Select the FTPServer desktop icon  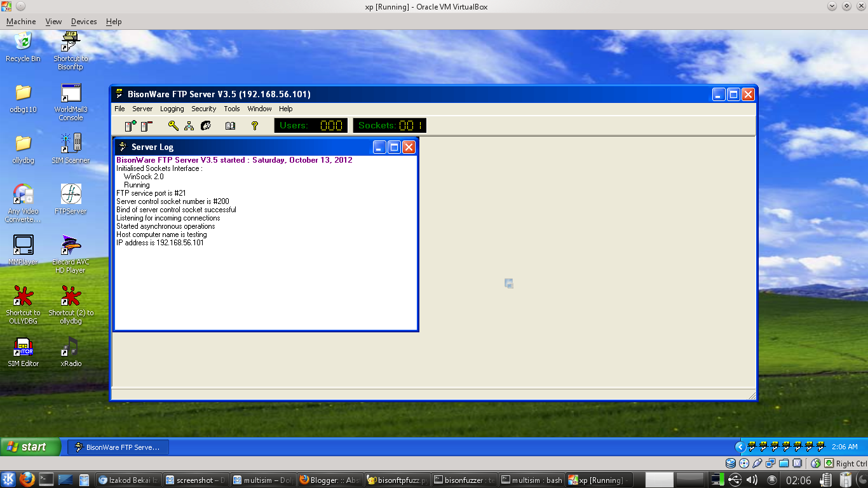(71, 200)
